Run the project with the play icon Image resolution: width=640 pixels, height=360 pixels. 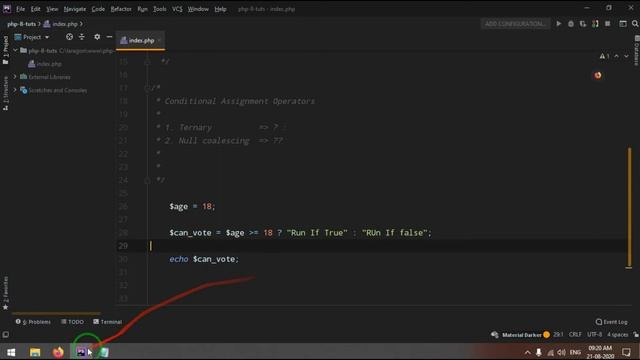tap(558, 24)
